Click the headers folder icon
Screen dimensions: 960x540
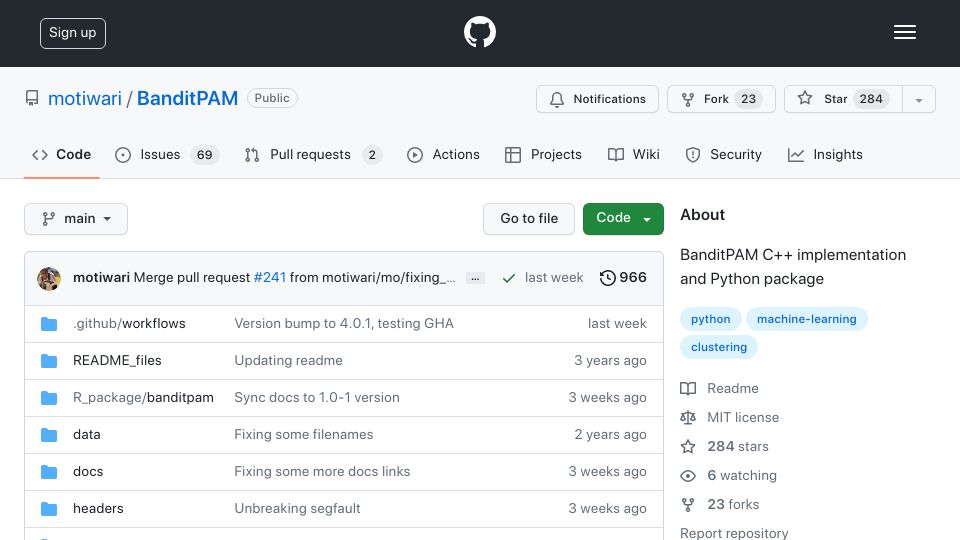[x=49, y=509]
